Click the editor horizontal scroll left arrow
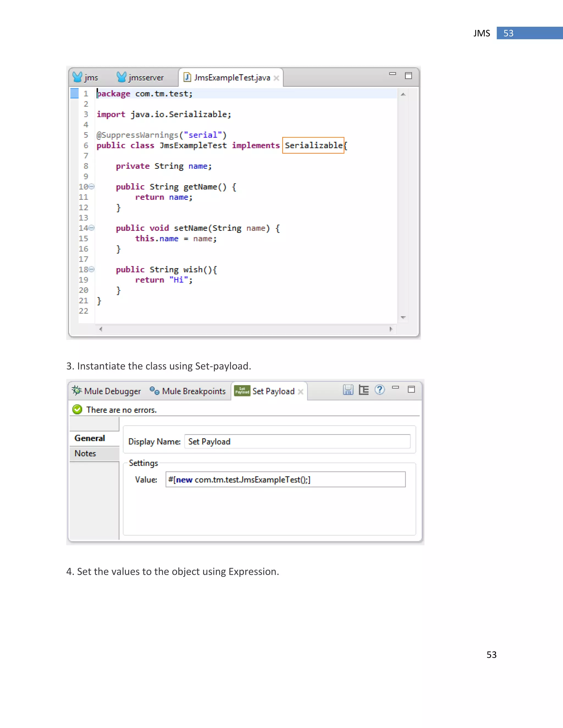563x728 pixels. (x=101, y=329)
